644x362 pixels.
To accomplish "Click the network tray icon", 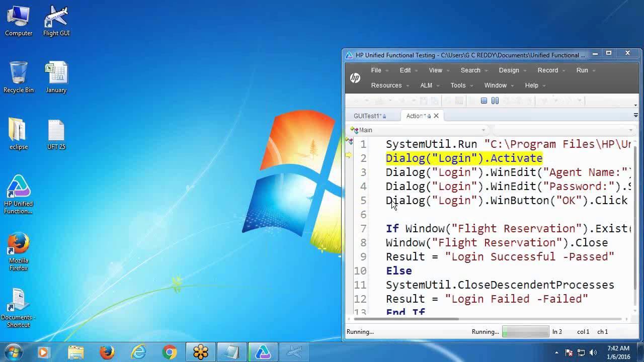I will point(581,352).
